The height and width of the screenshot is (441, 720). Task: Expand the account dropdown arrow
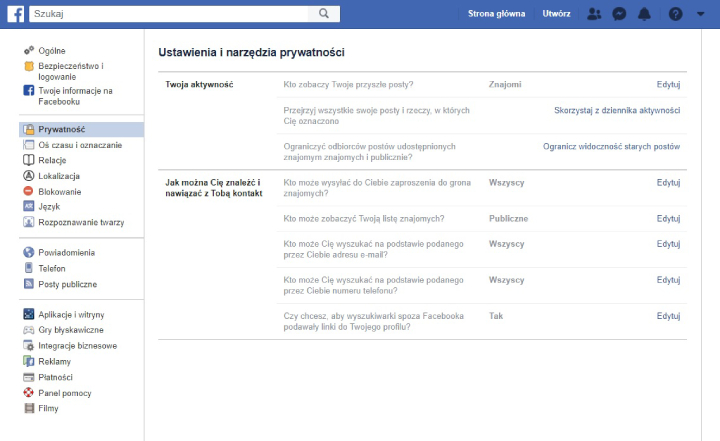tap(700, 14)
